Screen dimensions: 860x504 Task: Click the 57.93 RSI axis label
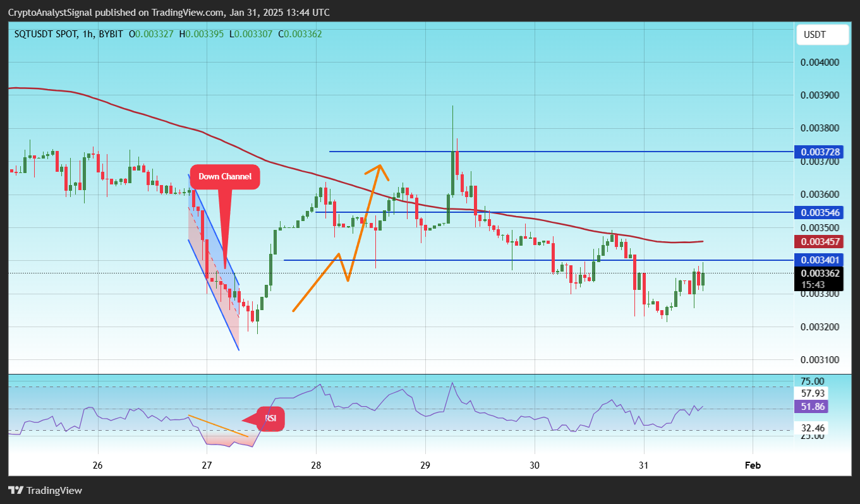811,393
